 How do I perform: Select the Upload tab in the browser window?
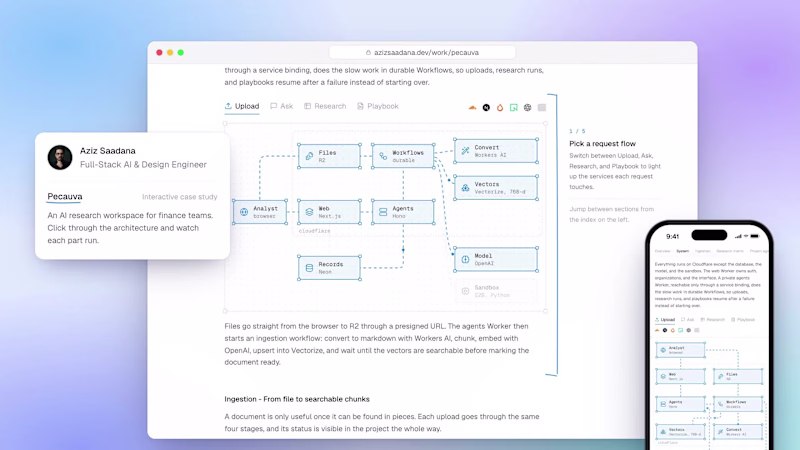(x=242, y=106)
